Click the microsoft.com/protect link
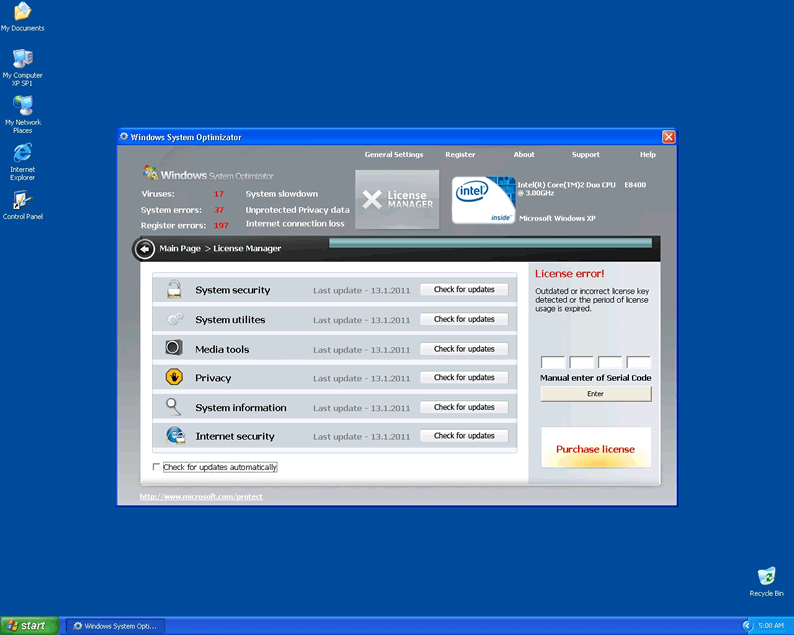The width and height of the screenshot is (794, 635). point(201,497)
